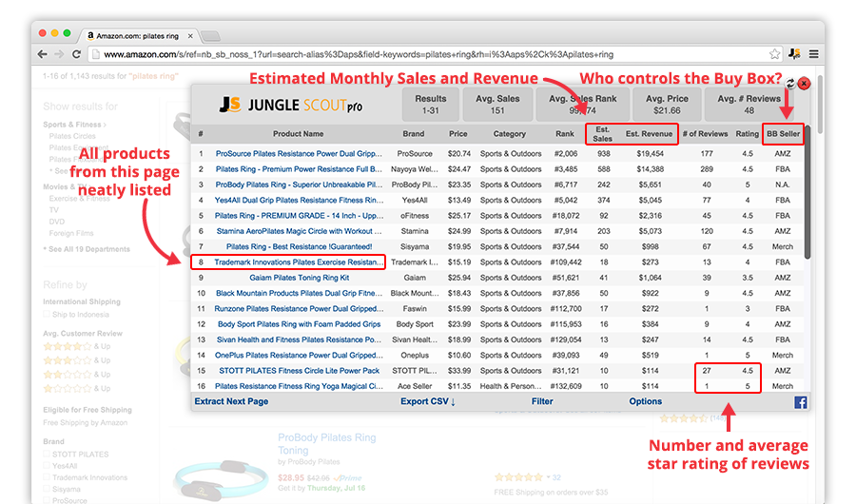This screenshot has height=504, width=856.
Task: Click the Results 1-31 summary box
Action: (430, 105)
